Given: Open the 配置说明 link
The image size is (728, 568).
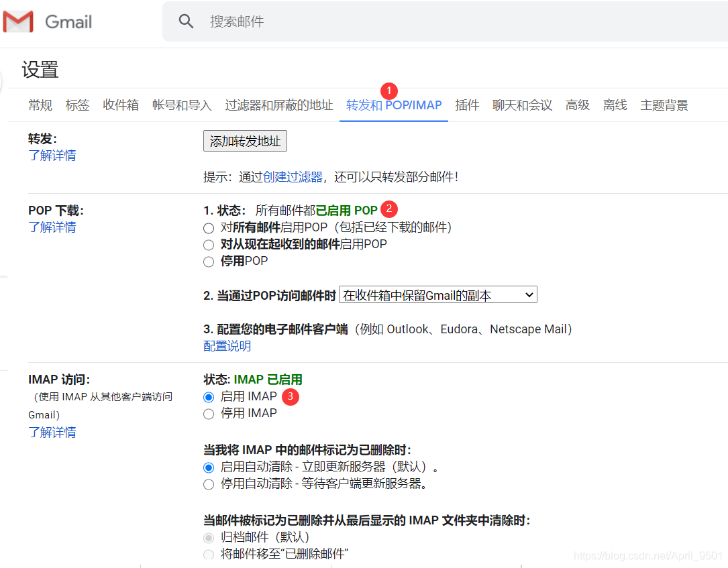Looking at the screenshot, I should 227,346.
